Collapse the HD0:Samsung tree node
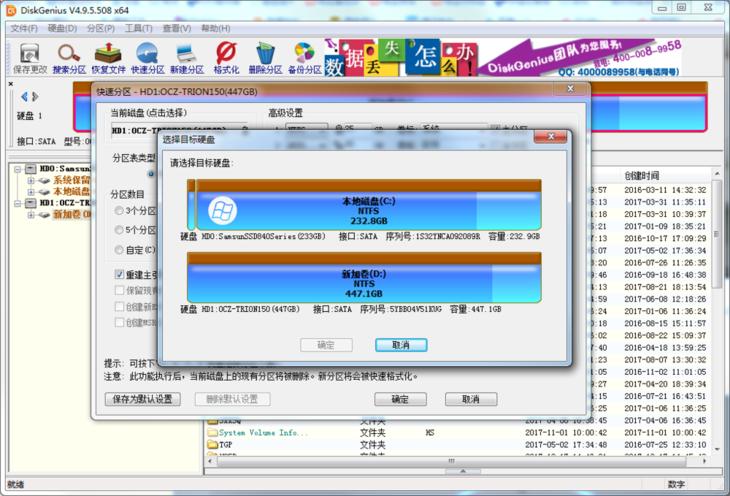The width and height of the screenshot is (730, 496). pos(18,169)
